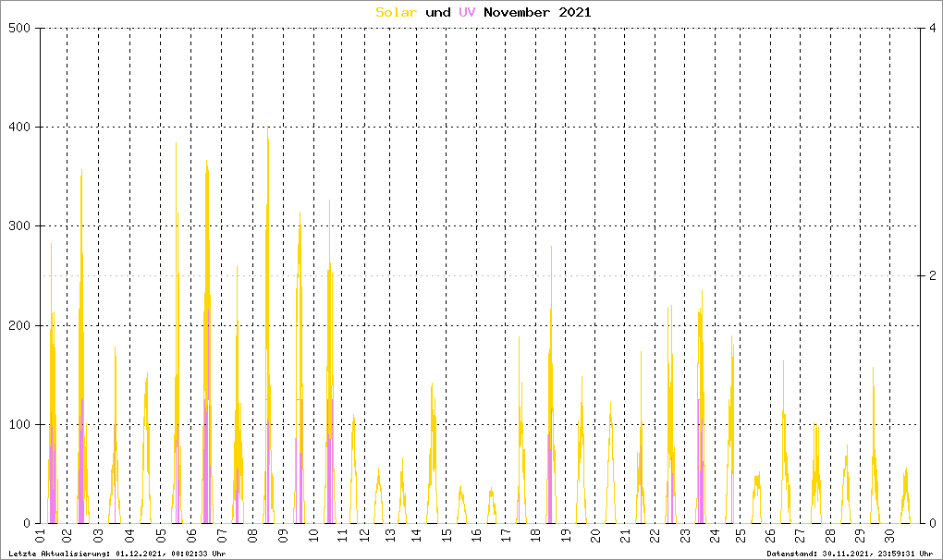
Task: Select day 08 on the date axis
Action: (x=252, y=536)
